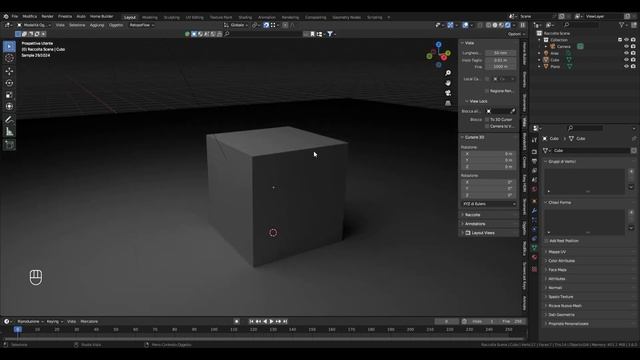
Task: Expand the Normali panel
Action: pos(555,288)
